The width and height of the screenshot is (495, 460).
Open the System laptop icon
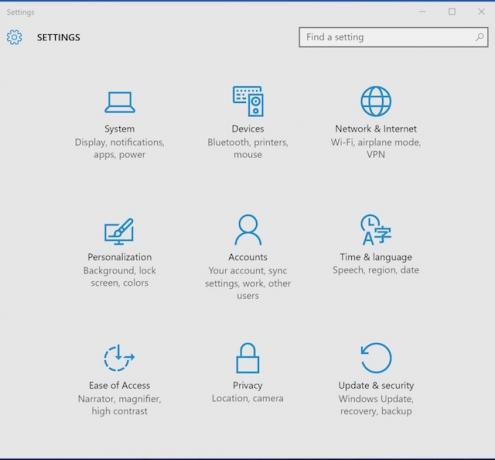click(x=120, y=102)
